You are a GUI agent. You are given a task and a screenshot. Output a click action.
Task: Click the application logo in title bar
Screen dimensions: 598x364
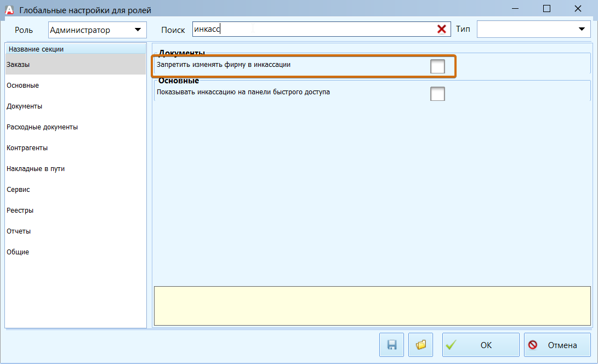pos(9,10)
